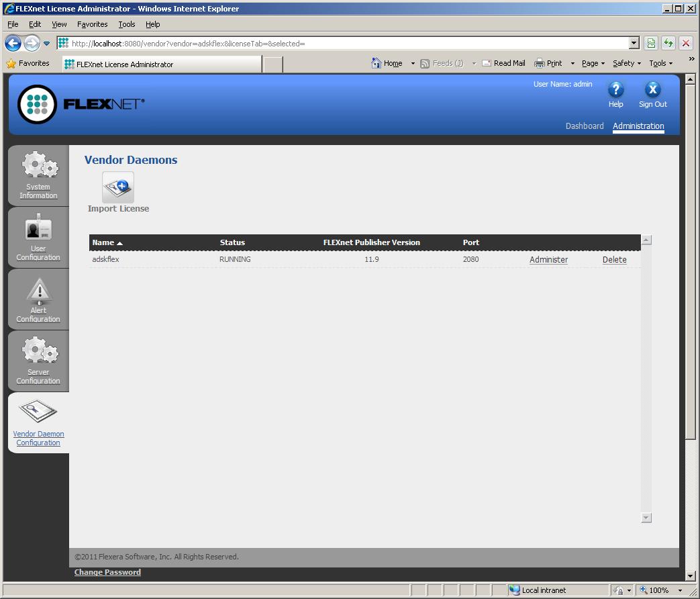Expand the toolbar overflow chevron
This screenshot has width=700, height=599.
click(x=691, y=58)
